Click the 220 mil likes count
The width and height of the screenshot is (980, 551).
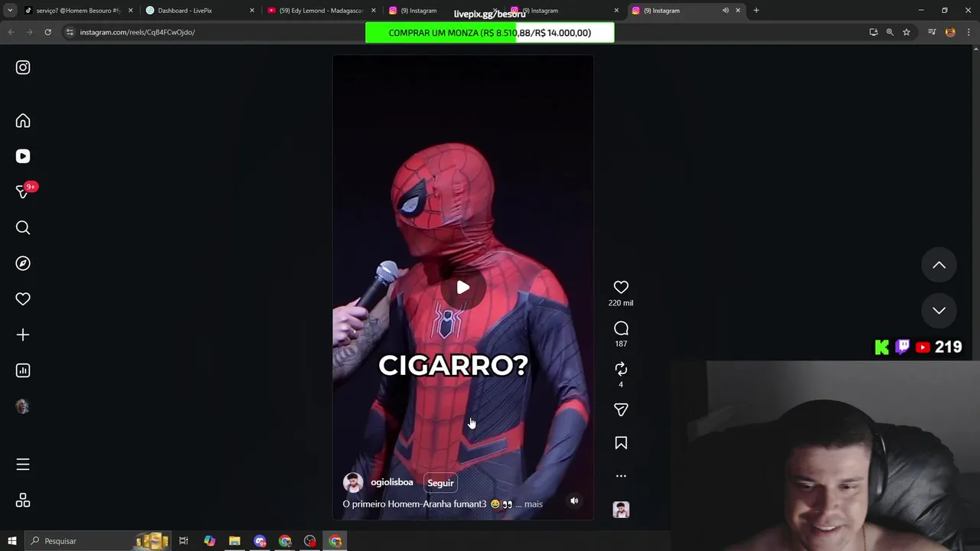pos(621,303)
